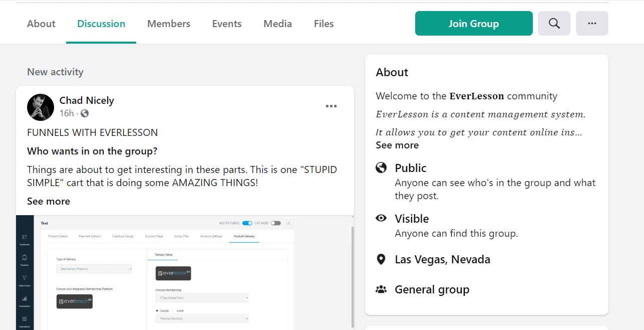
Task: Click the 'General group' text
Action: pos(432,289)
